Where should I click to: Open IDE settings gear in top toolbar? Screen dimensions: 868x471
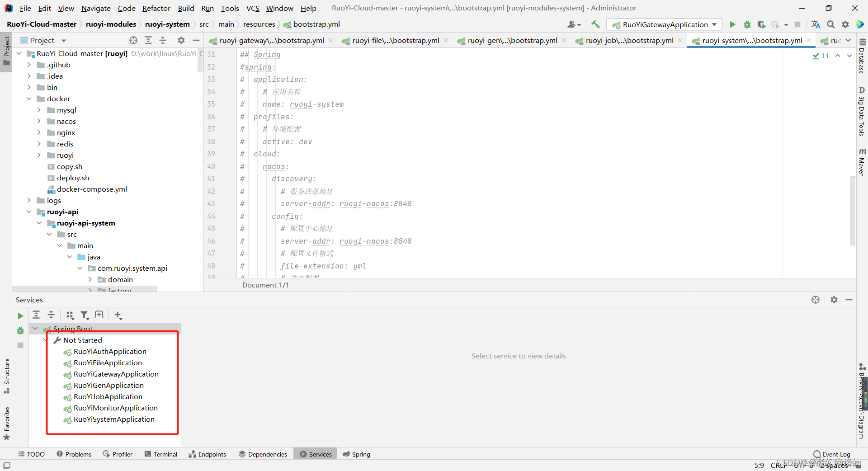(845, 24)
